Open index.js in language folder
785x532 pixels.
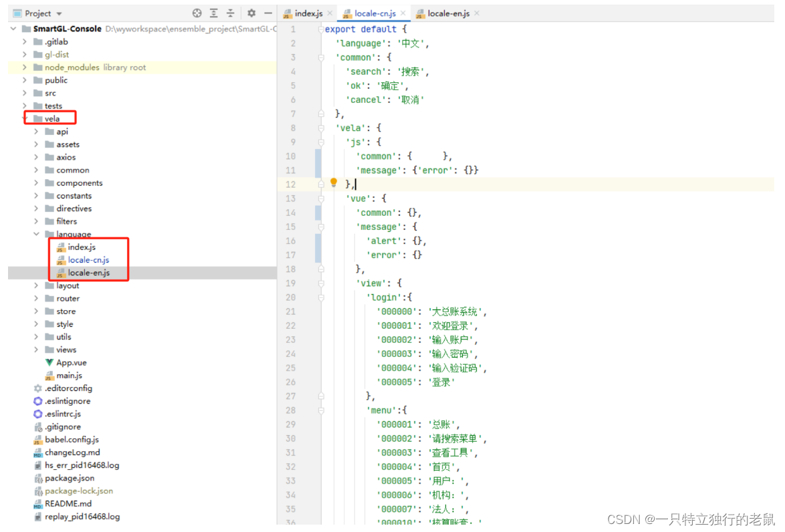[x=82, y=247]
